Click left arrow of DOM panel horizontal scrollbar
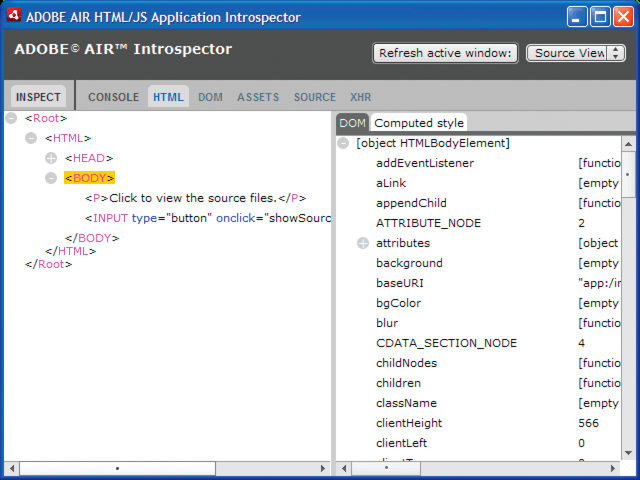640x480 pixels. [x=344, y=468]
